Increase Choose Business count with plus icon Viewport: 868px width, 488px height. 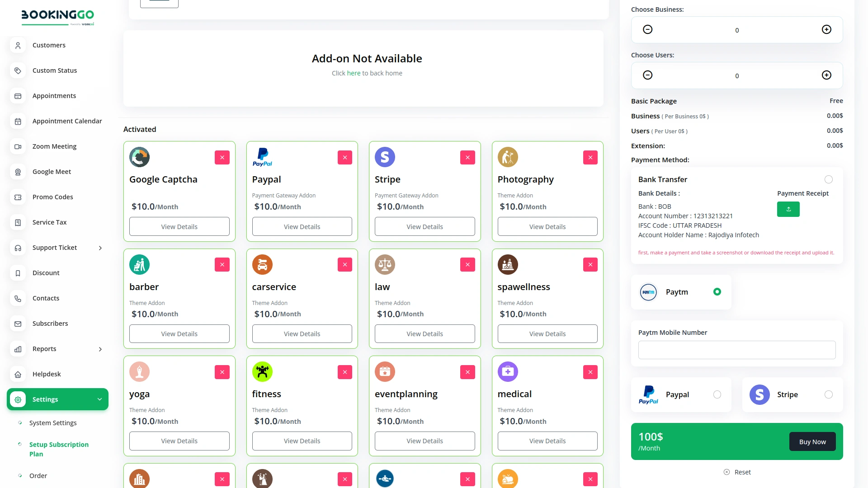[x=826, y=30]
